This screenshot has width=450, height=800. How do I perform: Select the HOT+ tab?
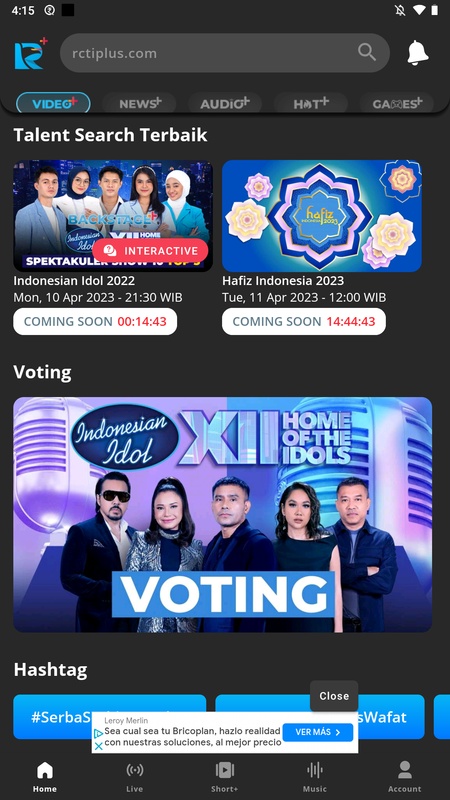(x=311, y=104)
